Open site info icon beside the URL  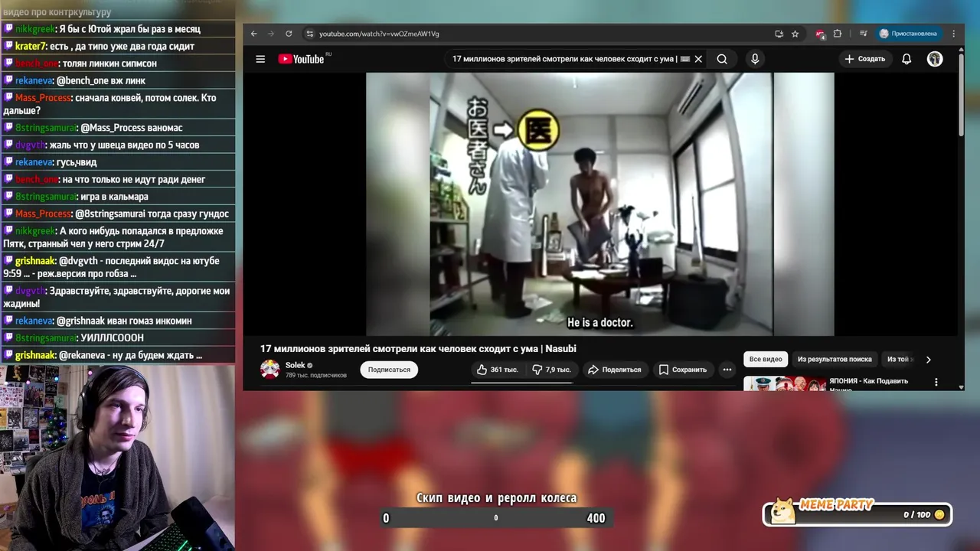coord(309,34)
